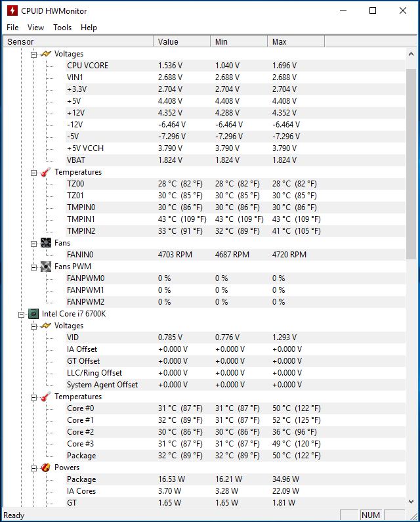Screen dimensions: 420x522
Task: Select the Package temperature row
Action: 236,456
